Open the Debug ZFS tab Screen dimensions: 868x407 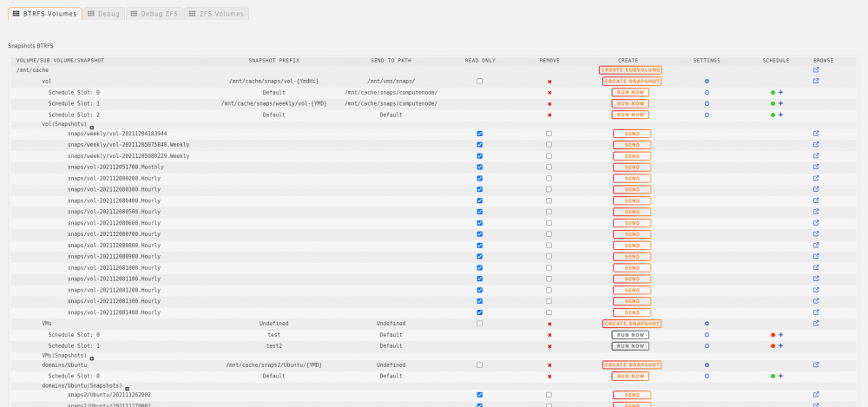(155, 14)
